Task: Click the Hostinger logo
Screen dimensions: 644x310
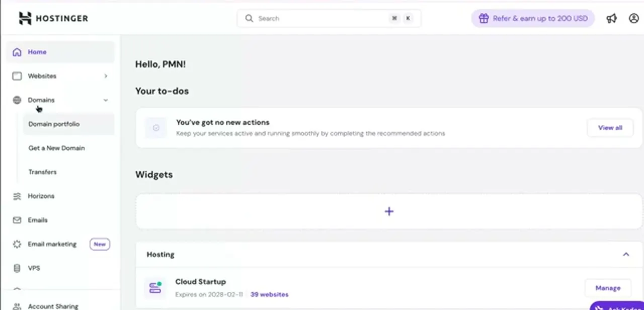Action: tap(53, 18)
